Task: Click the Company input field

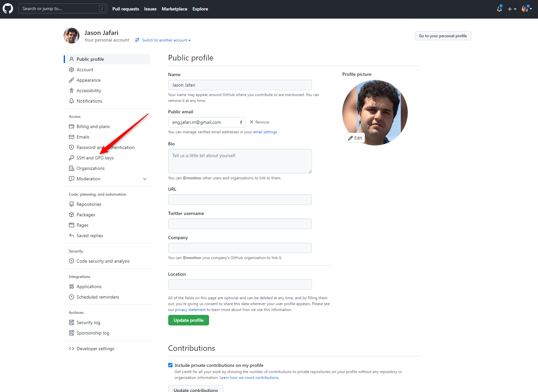Action: pos(240,248)
